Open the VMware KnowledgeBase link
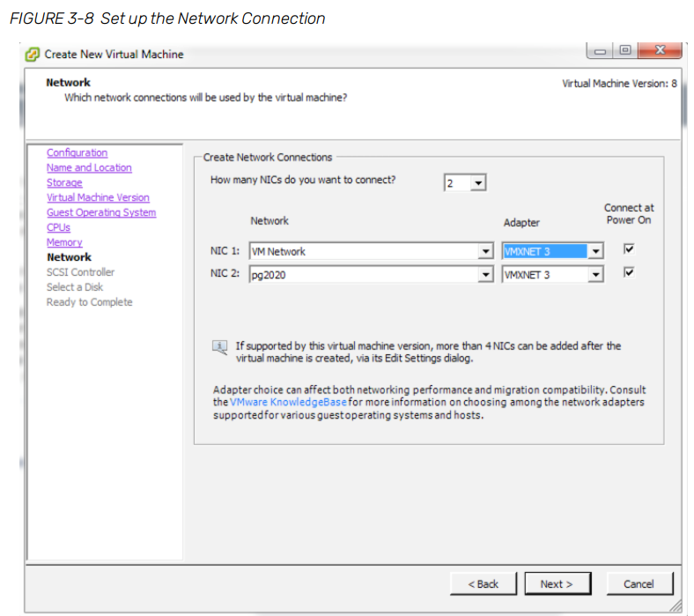 coord(288,402)
